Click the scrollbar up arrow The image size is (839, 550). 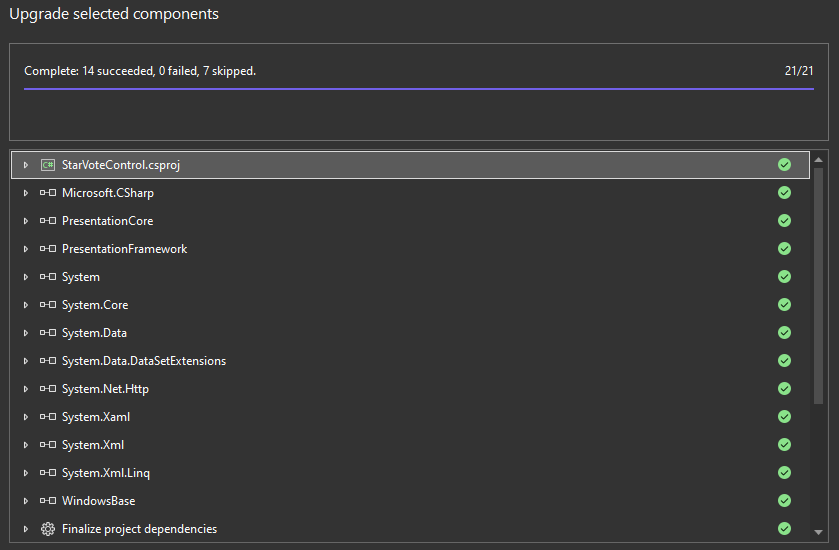[x=819, y=160]
